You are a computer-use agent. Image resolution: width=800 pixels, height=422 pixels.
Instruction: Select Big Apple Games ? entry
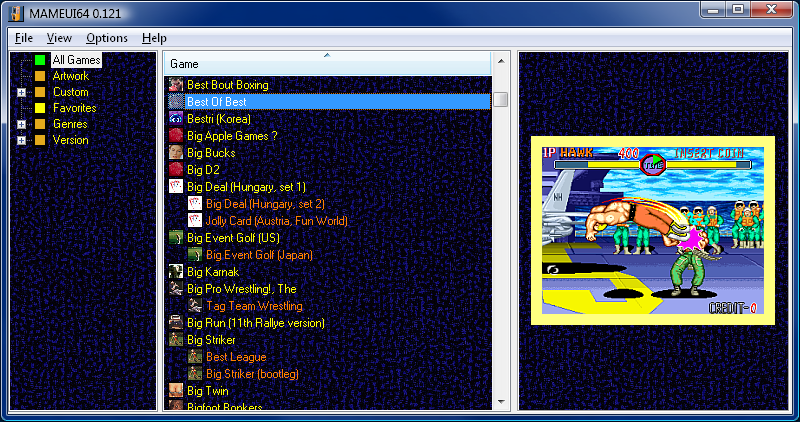pos(232,136)
